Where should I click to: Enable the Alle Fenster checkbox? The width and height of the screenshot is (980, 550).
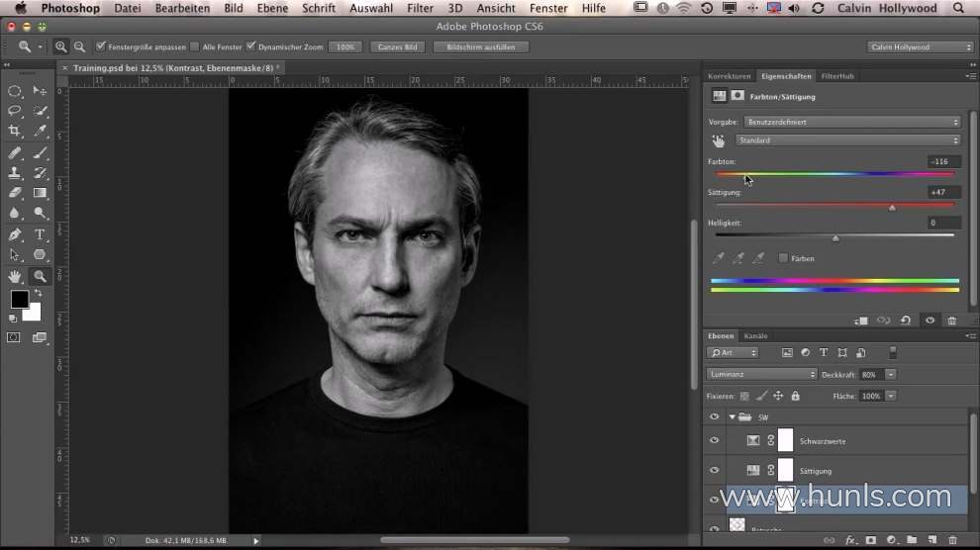click(x=194, y=46)
